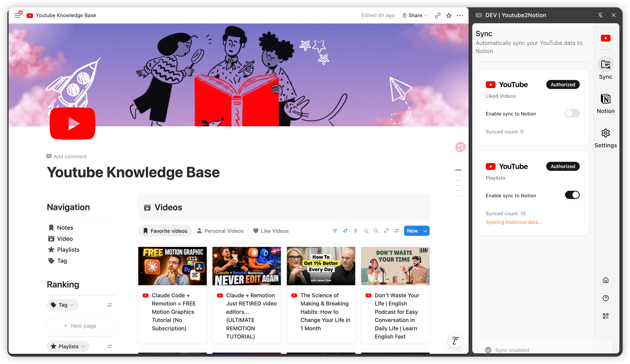Open Videos database in full page

pos(386,231)
